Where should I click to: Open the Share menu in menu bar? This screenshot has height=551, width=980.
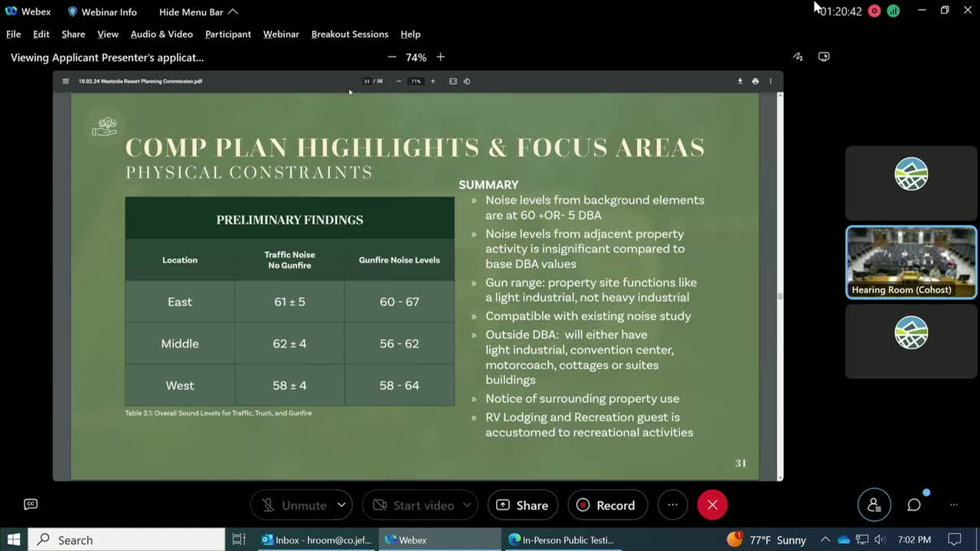point(73,34)
